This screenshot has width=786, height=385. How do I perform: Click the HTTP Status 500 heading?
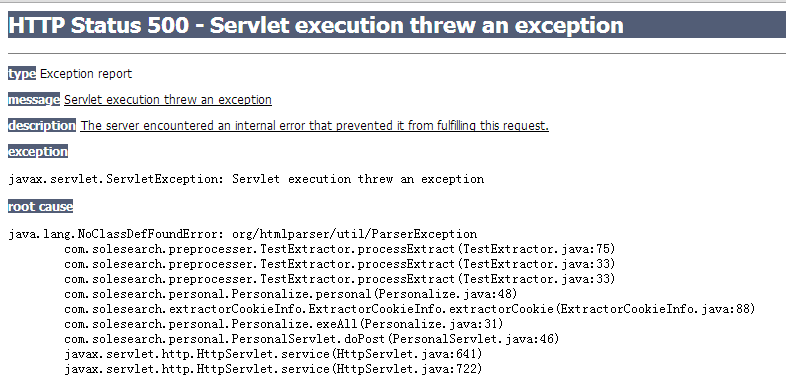pyautogui.click(x=316, y=25)
